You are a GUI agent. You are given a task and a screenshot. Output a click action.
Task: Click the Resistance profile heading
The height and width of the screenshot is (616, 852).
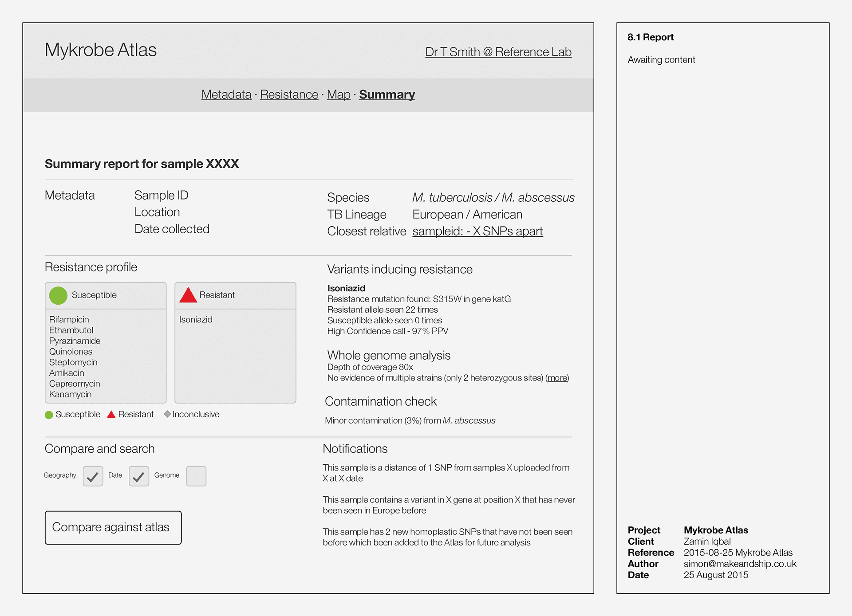tap(91, 267)
